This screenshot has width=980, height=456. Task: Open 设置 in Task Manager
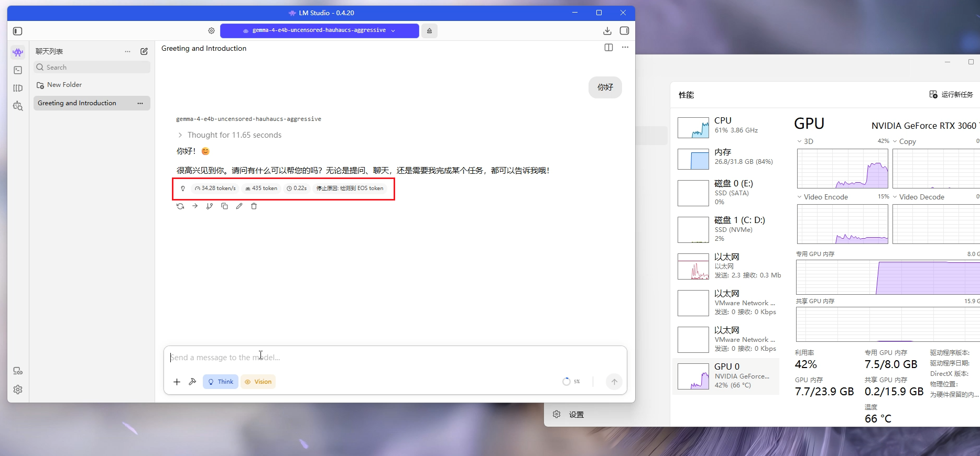(569, 415)
